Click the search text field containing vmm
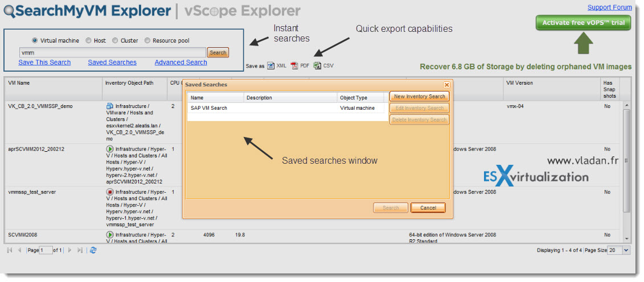The width and height of the screenshot is (644, 282). click(113, 52)
